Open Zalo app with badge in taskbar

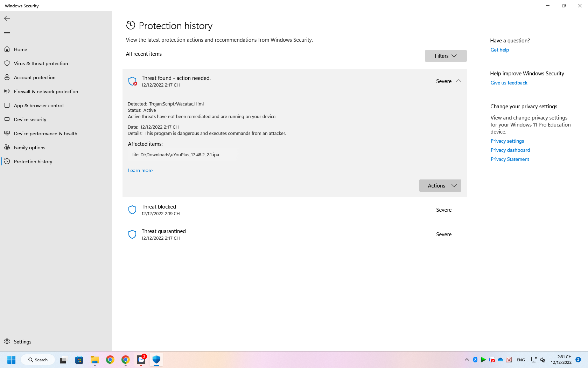(x=141, y=360)
